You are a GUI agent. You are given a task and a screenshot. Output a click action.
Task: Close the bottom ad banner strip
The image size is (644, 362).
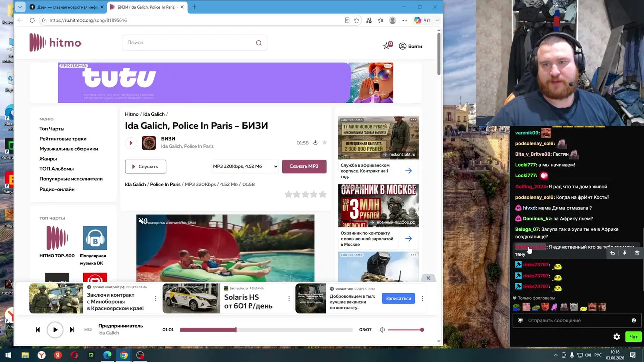click(x=428, y=278)
